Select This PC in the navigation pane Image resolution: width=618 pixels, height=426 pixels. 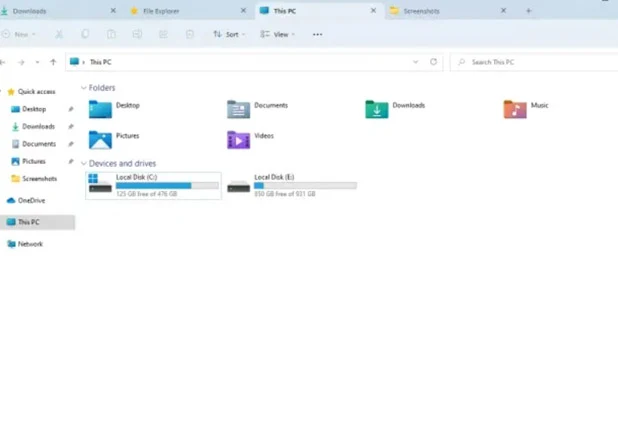click(37, 222)
